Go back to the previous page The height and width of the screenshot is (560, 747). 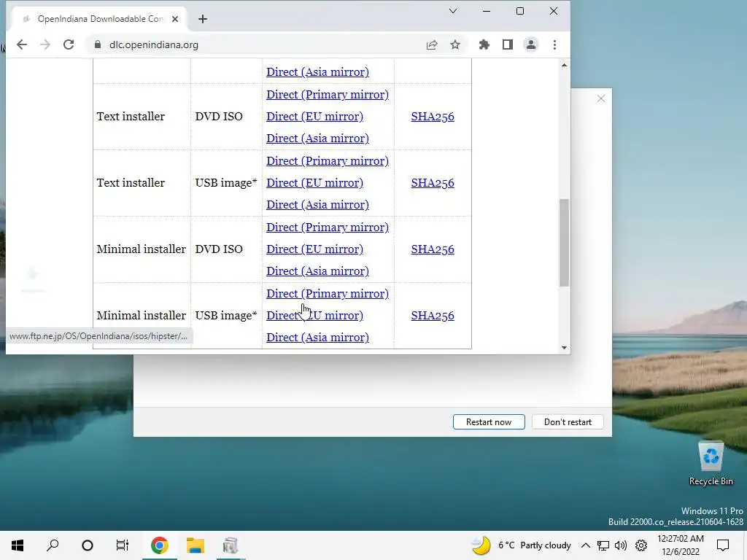point(22,44)
